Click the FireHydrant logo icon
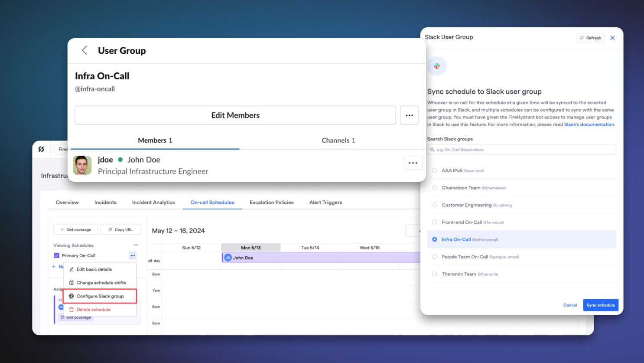This screenshot has height=363, width=644. [x=41, y=149]
